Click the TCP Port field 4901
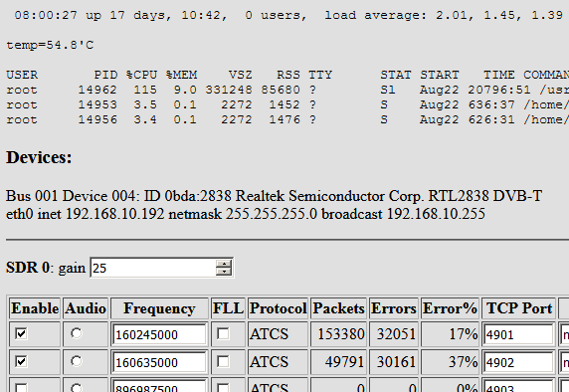The image size is (569, 392). (x=518, y=334)
